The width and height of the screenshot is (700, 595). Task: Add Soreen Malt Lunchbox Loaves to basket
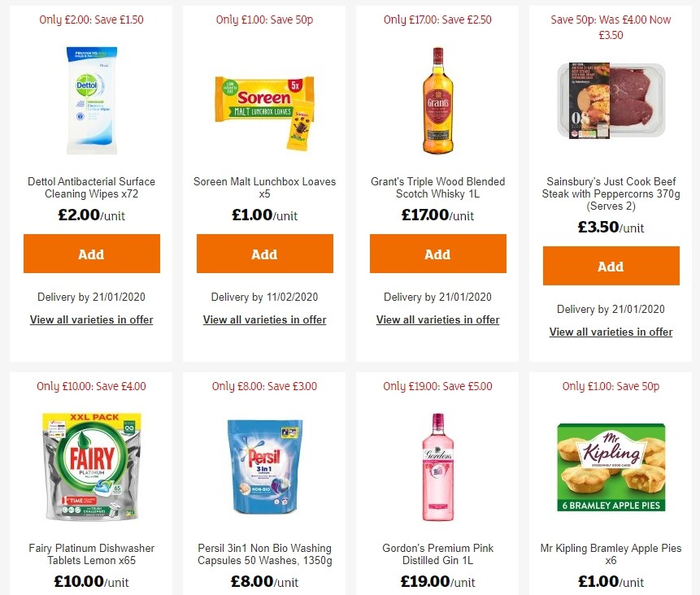click(x=264, y=254)
